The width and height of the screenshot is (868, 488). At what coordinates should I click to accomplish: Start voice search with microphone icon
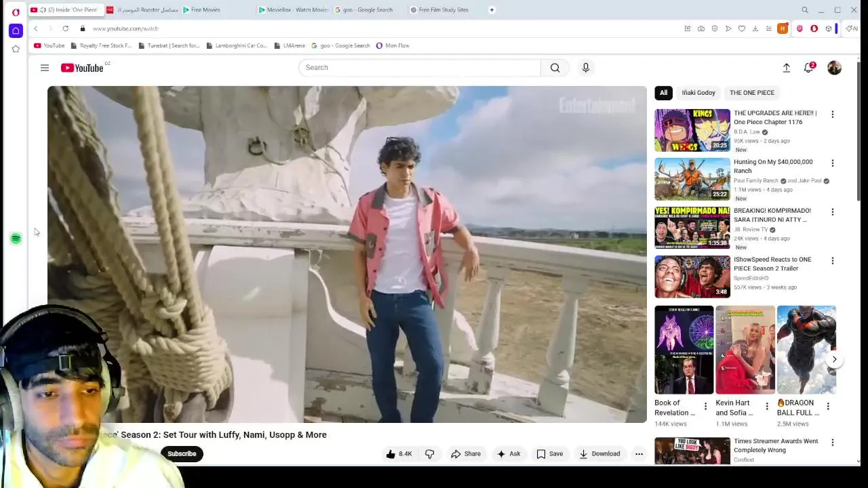point(586,68)
